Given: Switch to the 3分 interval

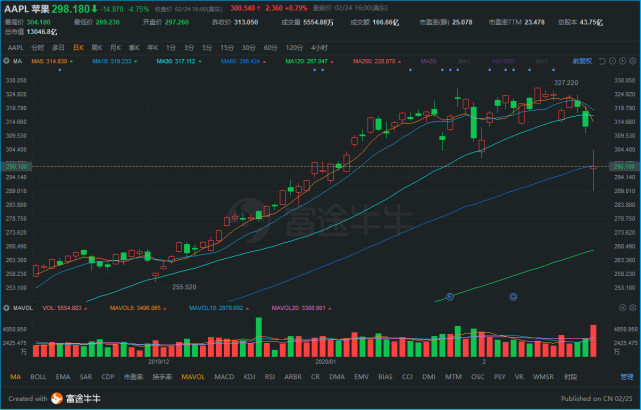Looking at the screenshot, I should [x=188, y=48].
